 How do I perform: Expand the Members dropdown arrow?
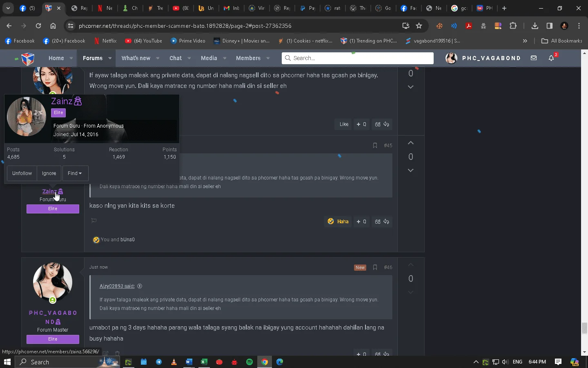(x=268, y=58)
